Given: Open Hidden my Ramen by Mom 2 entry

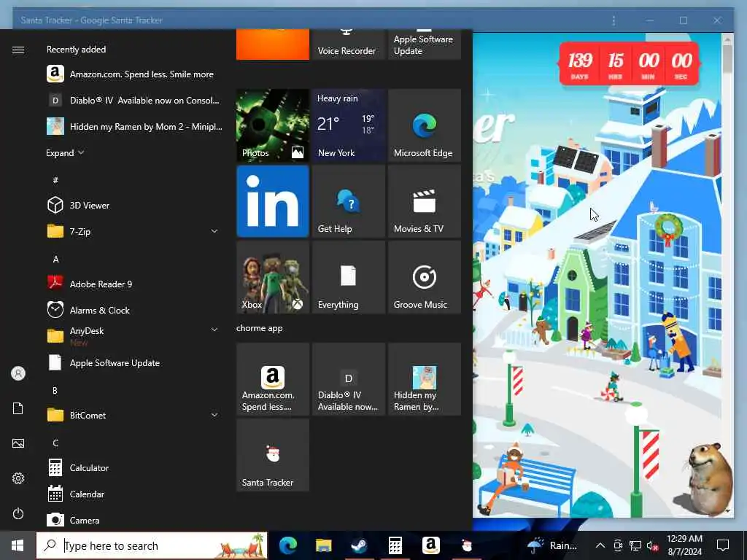Looking at the screenshot, I should click(x=135, y=127).
